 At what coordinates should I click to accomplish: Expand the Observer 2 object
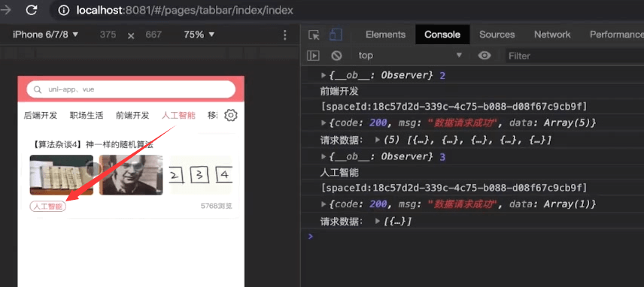pos(324,75)
